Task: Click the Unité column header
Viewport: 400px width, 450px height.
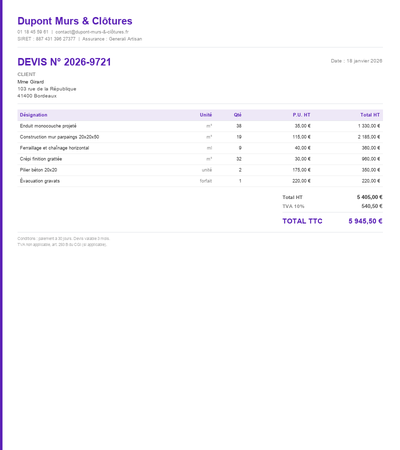Action: tap(206, 115)
